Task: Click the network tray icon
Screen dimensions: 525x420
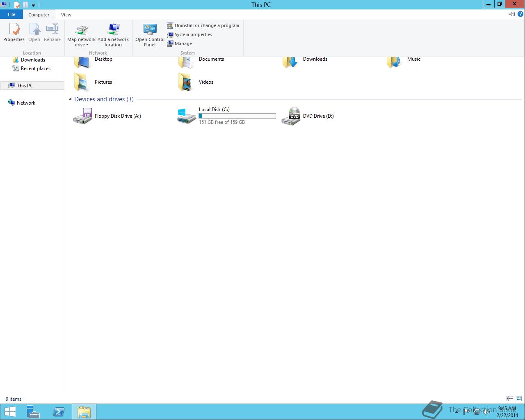Action: [477, 412]
